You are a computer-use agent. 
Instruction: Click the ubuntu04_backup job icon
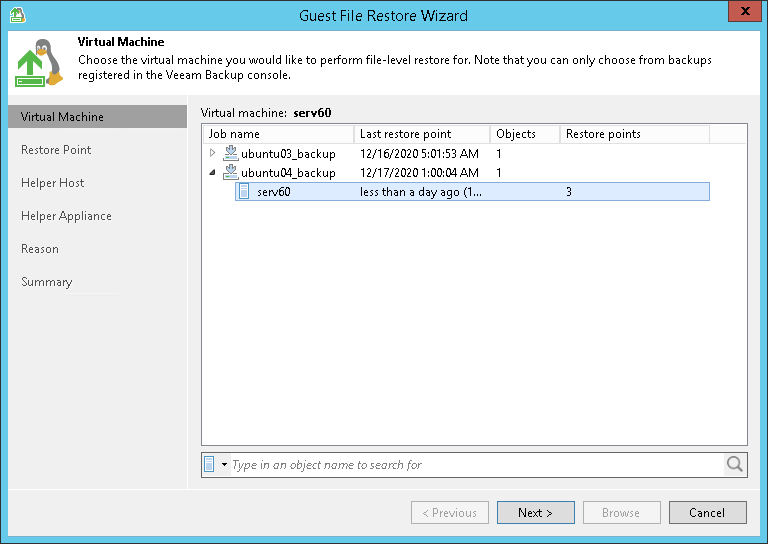point(231,172)
